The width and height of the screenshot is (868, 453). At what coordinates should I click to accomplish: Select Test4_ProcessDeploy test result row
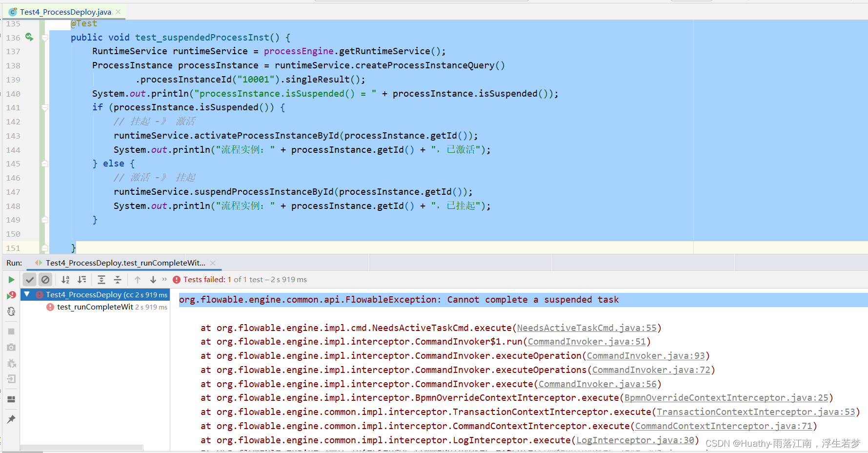tap(95, 295)
